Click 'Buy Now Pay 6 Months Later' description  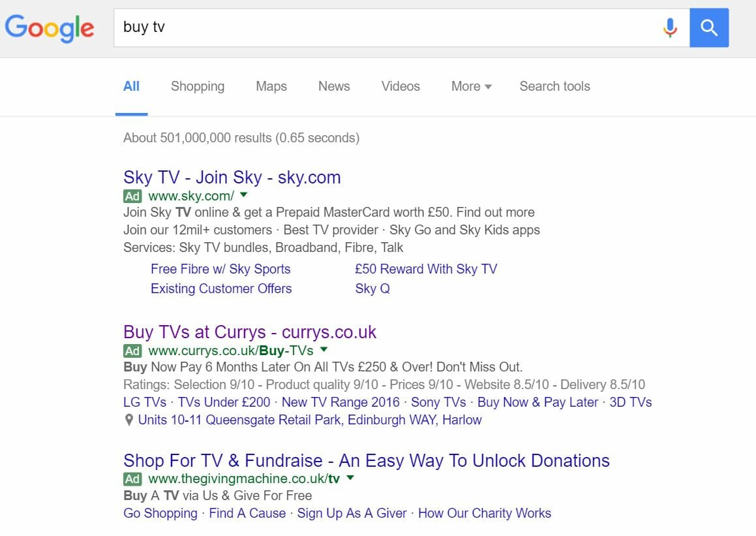click(323, 367)
